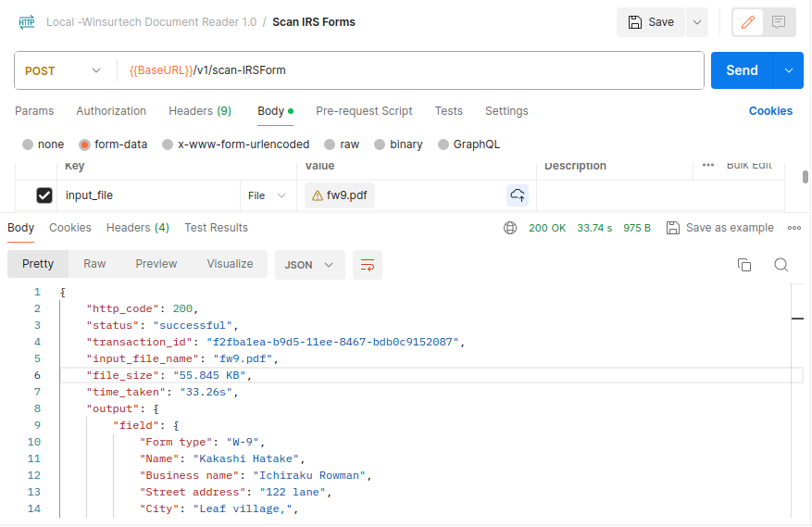The height and width of the screenshot is (527, 812).
Task: Open the Authorization tab
Action: [x=111, y=111]
